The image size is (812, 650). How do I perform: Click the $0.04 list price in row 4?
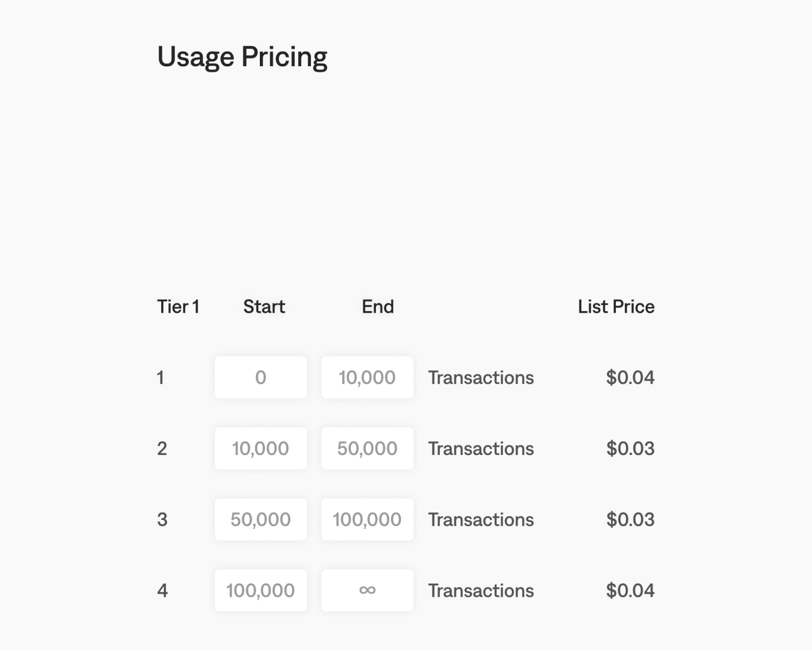click(x=630, y=590)
